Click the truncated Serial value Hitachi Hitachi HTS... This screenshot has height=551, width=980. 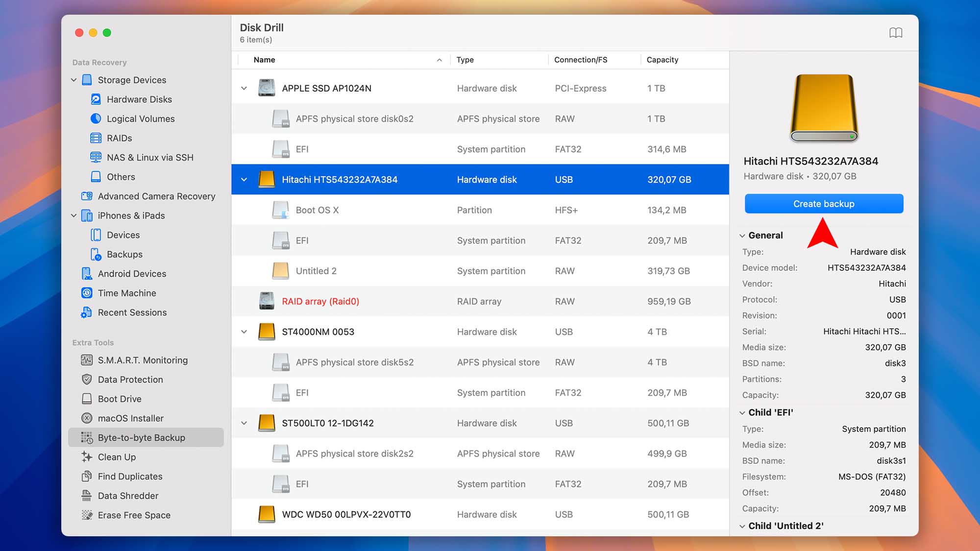pos(864,332)
